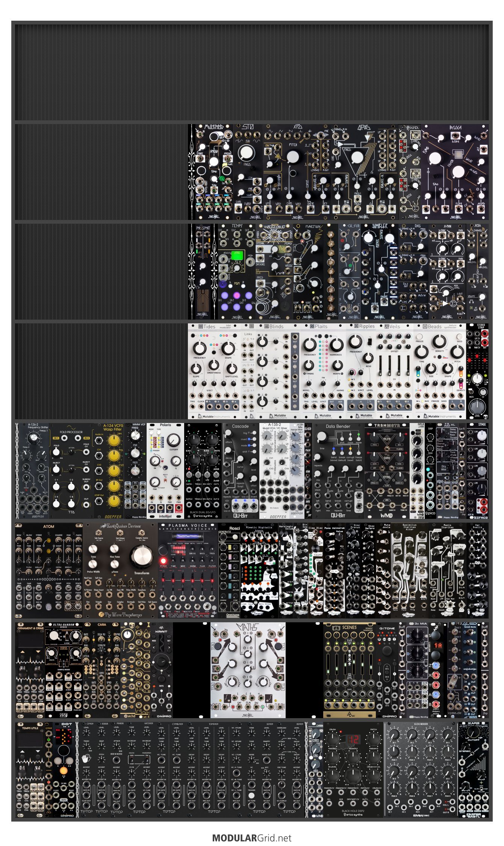This screenshot has height=846, width=504.
Task: Click the A-124 Wasp Filter module
Action: tap(109, 471)
